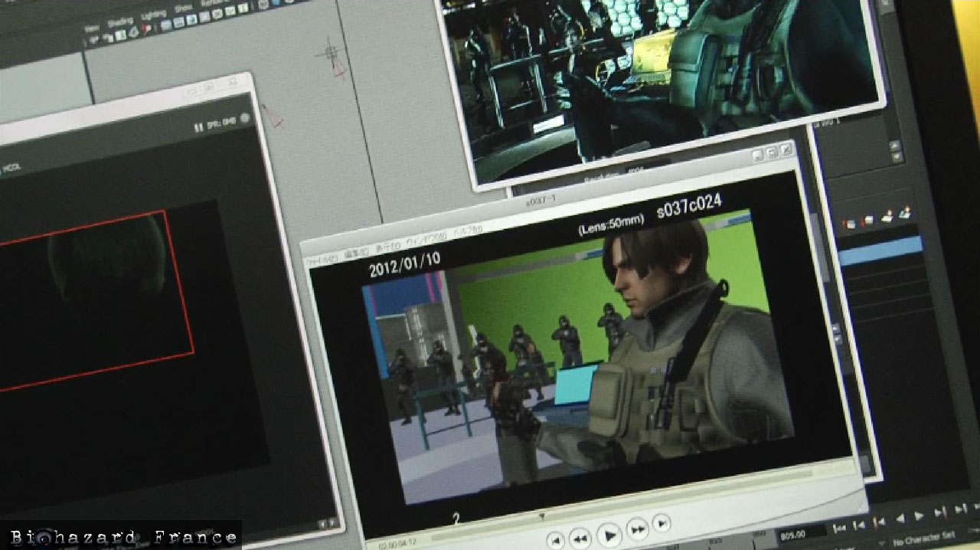Go to the start of the Maya playback range

(x=840, y=527)
